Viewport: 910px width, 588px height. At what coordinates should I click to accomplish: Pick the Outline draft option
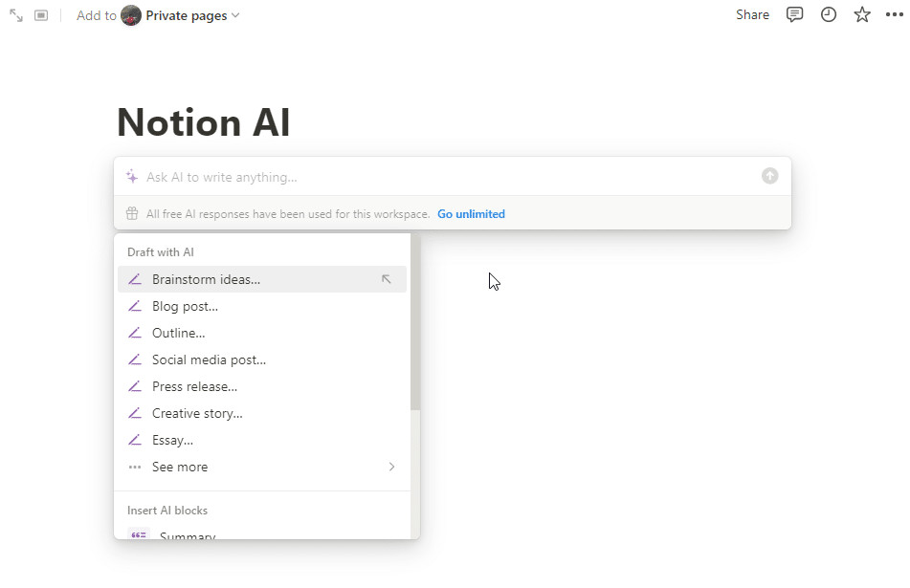click(x=178, y=333)
